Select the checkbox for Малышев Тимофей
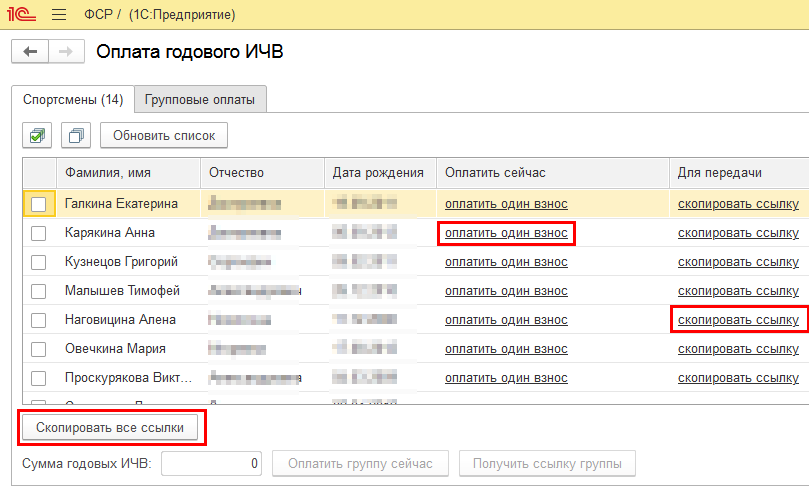The image size is (809, 497). [39, 291]
